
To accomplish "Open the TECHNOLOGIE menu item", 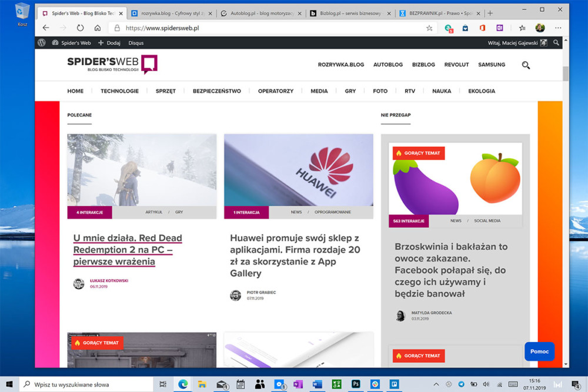I will click(119, 91).
